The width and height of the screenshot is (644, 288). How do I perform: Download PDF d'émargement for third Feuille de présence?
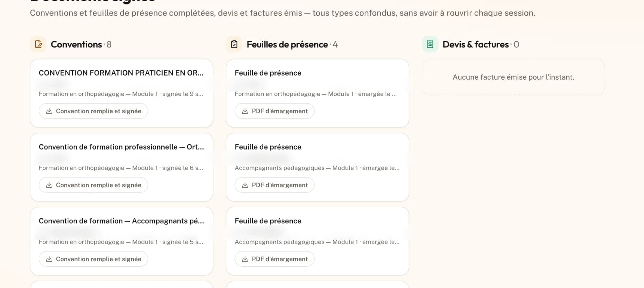point(275,259)
